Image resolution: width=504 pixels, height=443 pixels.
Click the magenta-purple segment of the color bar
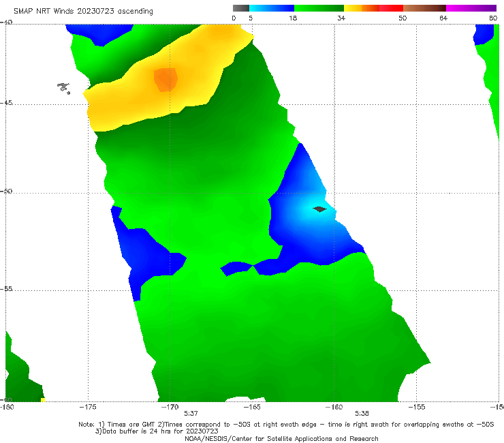pyautogui.click(x=471, y=8)
